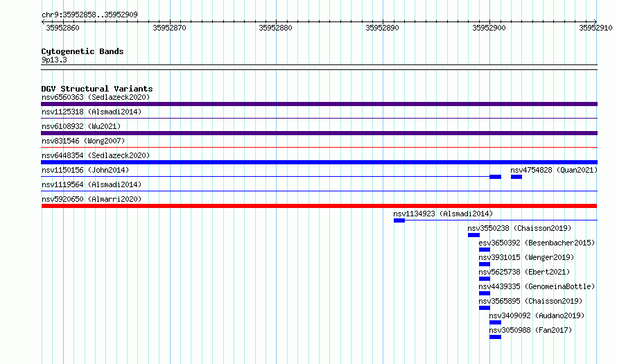Click the Cytogenetic Bands track title
Screen dimensions: 617x364
tap(82, 51)
